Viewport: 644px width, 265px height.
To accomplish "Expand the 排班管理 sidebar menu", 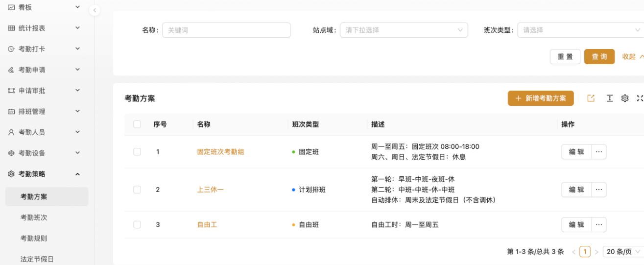I will click(x=44, y=112).
